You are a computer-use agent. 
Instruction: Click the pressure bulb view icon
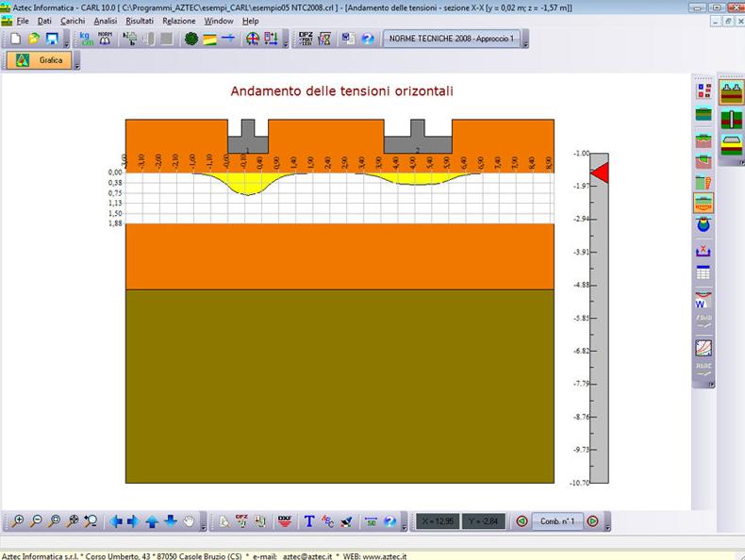(703, 226)
